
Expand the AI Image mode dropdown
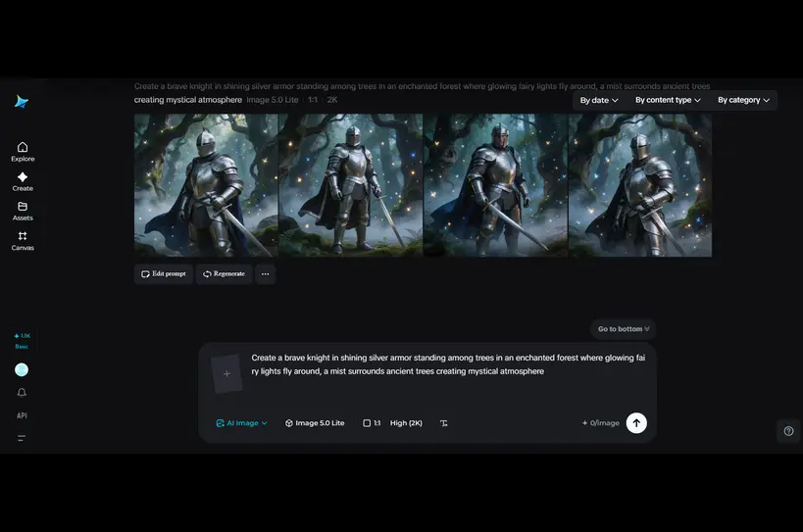tap(242, 423)
